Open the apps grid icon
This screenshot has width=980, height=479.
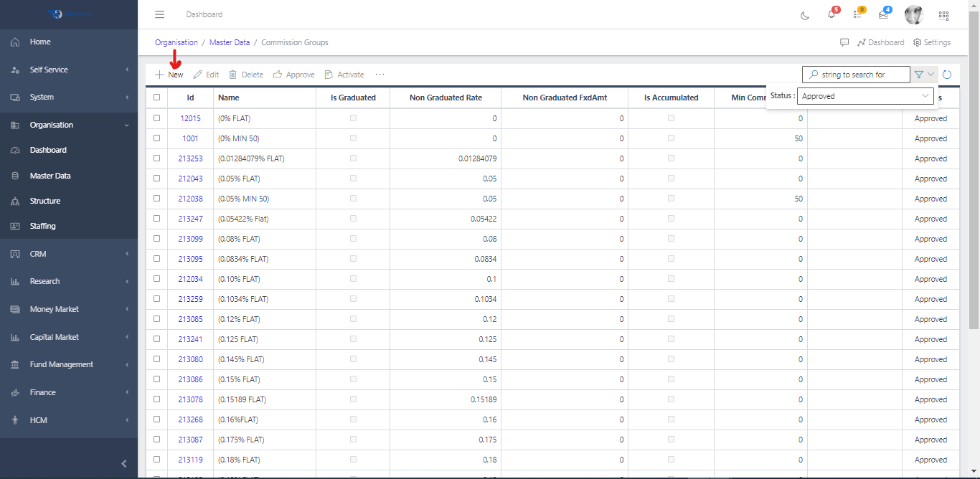pyautogui.click(x=943, y=15)
